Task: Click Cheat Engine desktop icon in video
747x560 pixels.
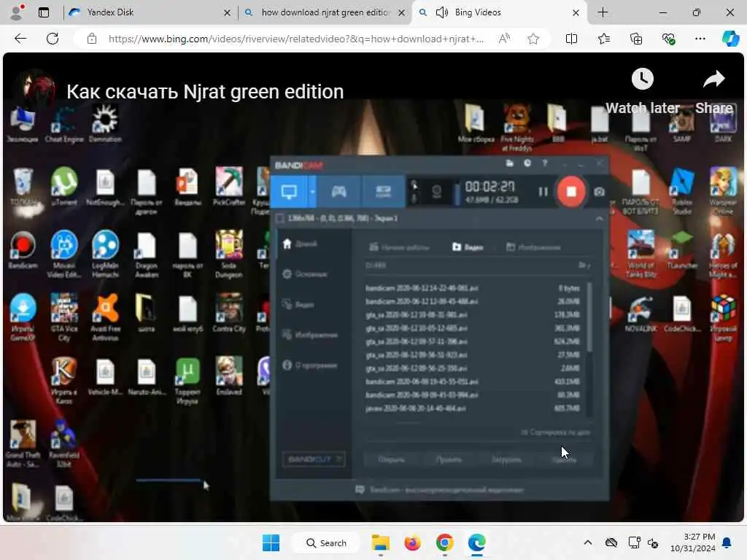Action: coord(64,124)
